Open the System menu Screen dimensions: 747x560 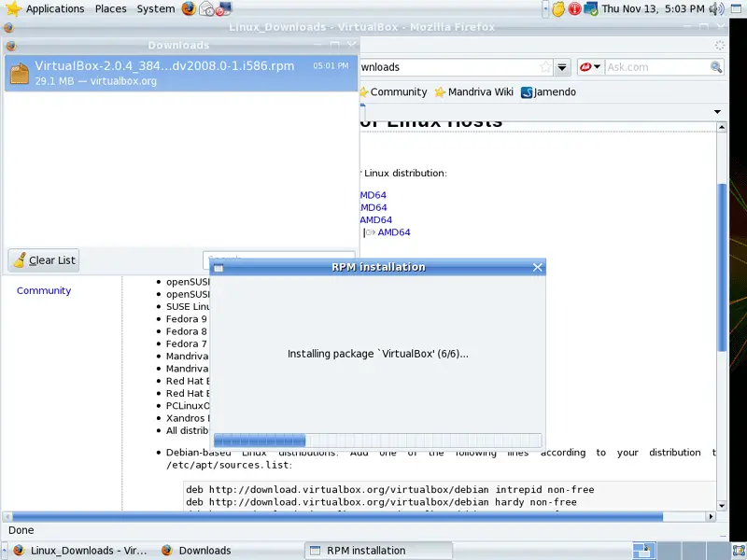click(x=156, y=8)
